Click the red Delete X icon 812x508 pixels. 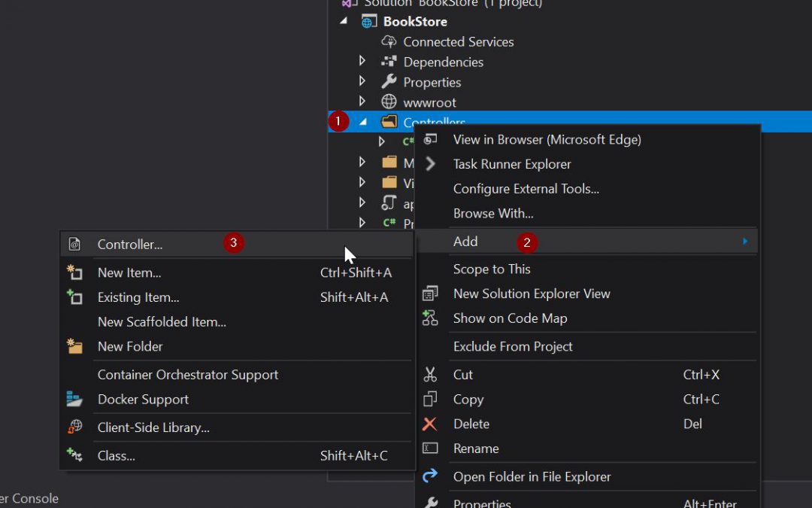pyautogui.click(x=430, y=424)
